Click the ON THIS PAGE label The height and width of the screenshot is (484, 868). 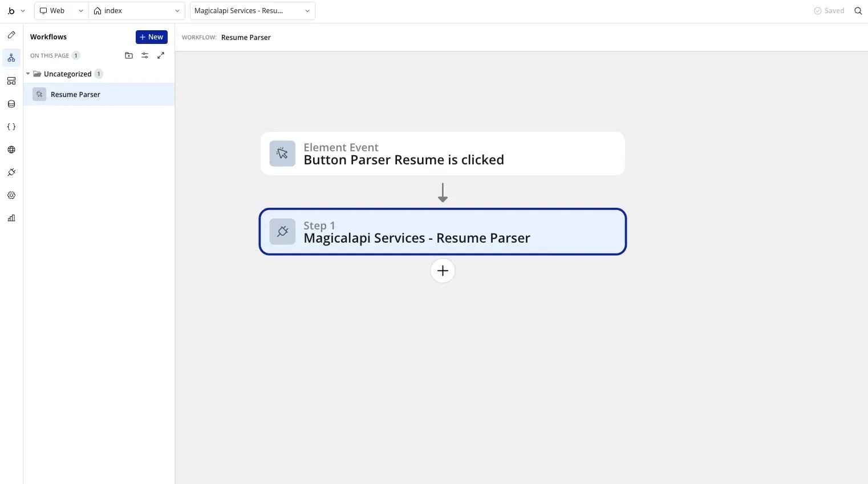tap(50, 55)
